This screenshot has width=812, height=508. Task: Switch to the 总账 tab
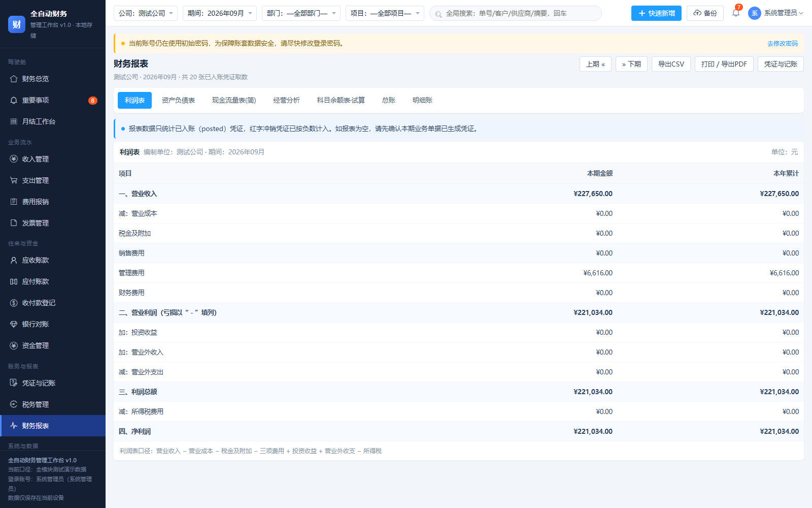click(x=389, y=101)
